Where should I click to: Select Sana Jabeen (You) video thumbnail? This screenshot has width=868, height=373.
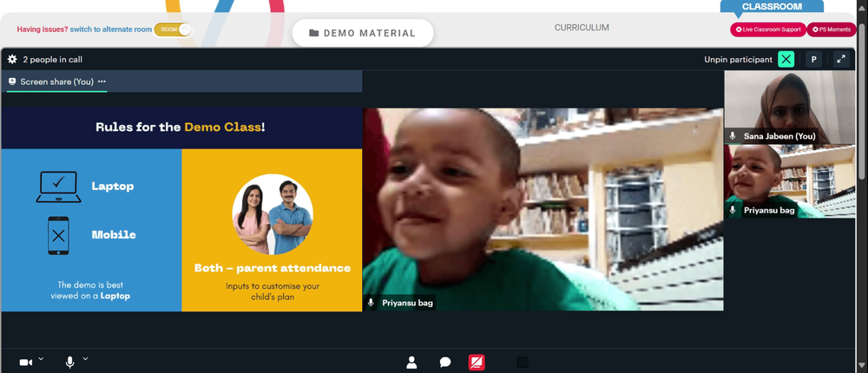point(790,108)
